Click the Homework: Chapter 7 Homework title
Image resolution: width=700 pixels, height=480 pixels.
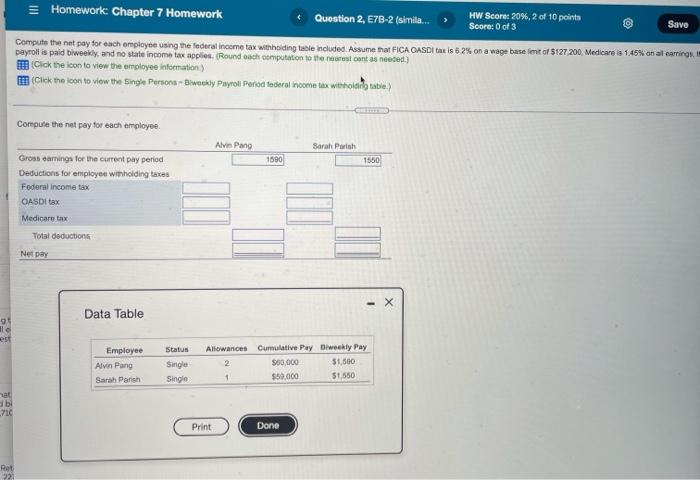click(x=136, y=12)
